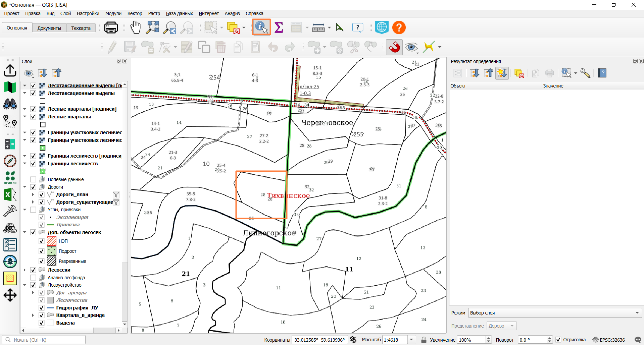Screen dimensions: 644x345
Task: Toggle the Отрисовка render checkbox
Action: 558,340
